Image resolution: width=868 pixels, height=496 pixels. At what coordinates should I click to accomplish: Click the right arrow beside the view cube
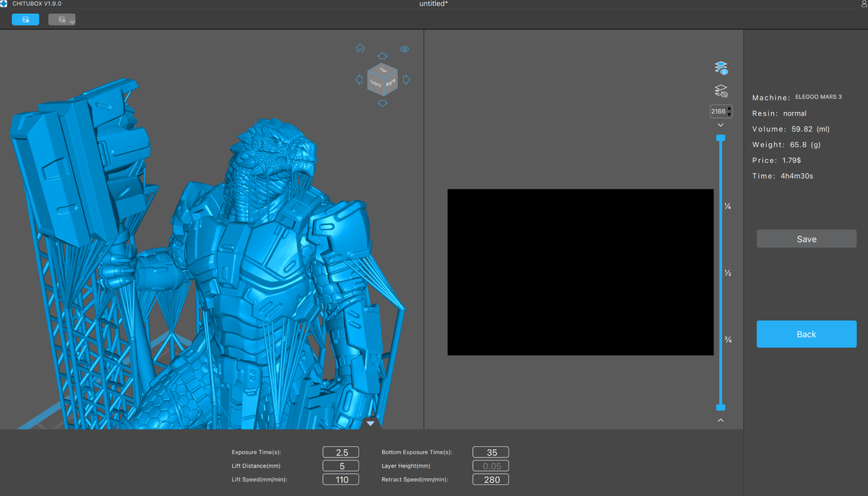click(x=407, y=80)
